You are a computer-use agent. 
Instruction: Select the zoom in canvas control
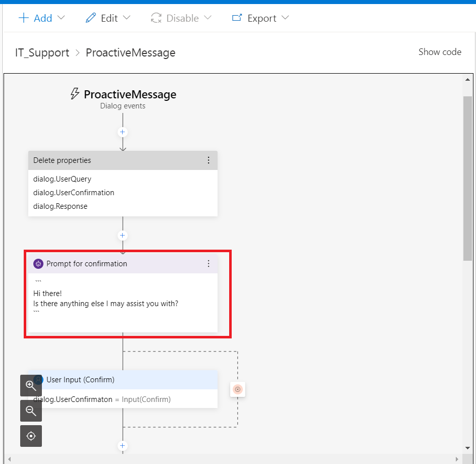pos(31,385)
